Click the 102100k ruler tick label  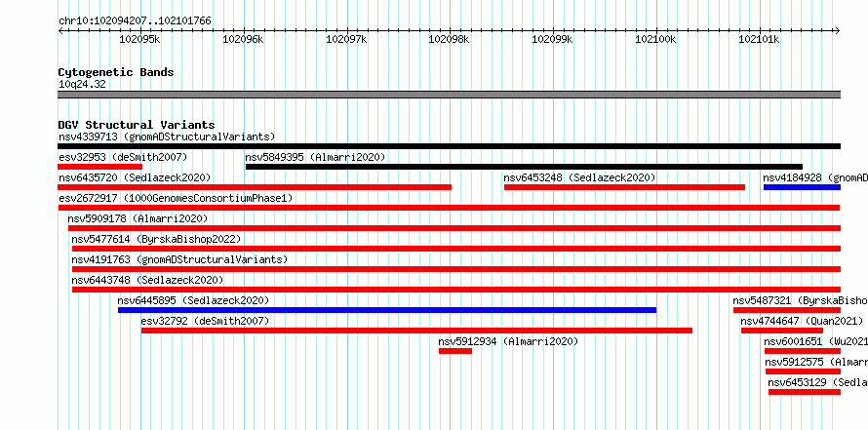655,39
